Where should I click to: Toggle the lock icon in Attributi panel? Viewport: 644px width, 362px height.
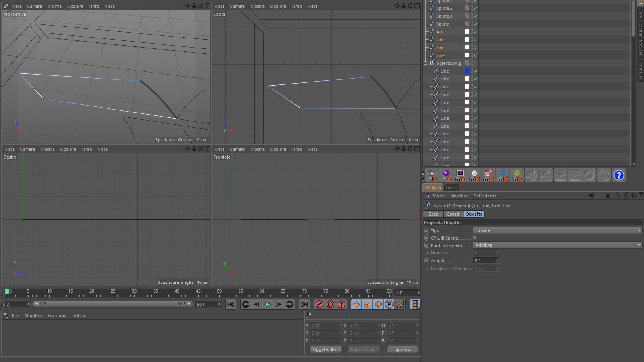click(x=626, y=196)
